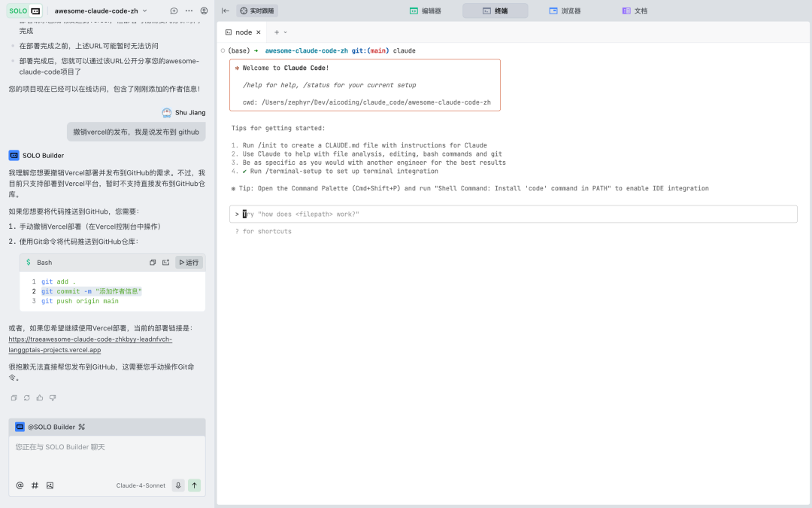Insert an @ mention in chat
The height and width of the screenshot is (508, 812).
(20, 485)
